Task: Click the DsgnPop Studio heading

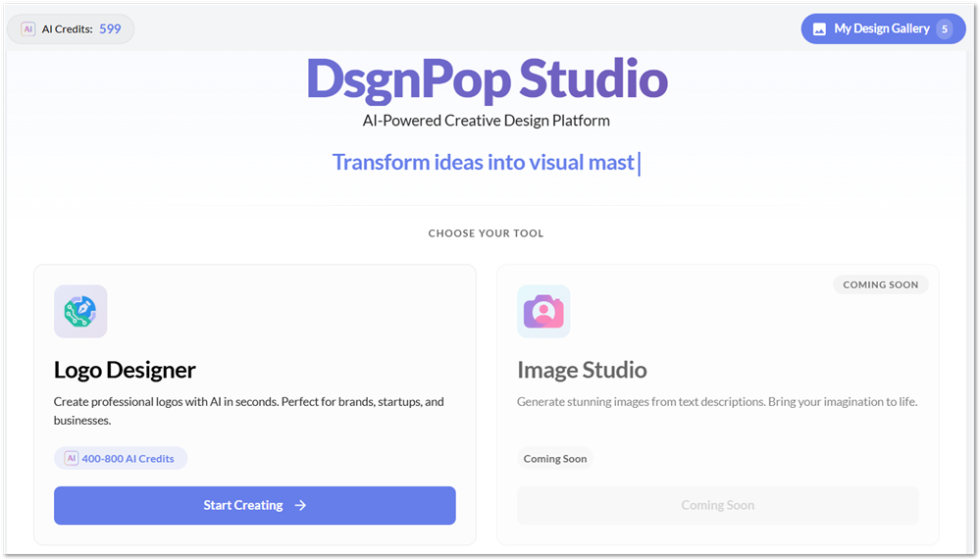Action: [x=487, y=79]
